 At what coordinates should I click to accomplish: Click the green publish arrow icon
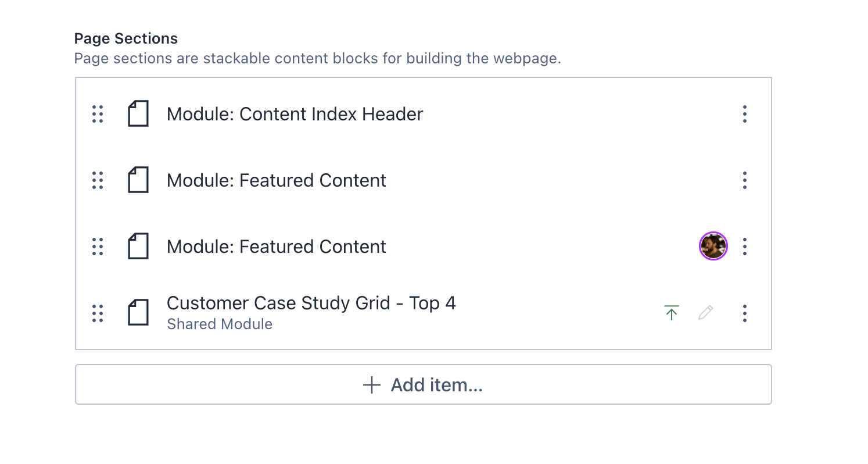point(672,313)
